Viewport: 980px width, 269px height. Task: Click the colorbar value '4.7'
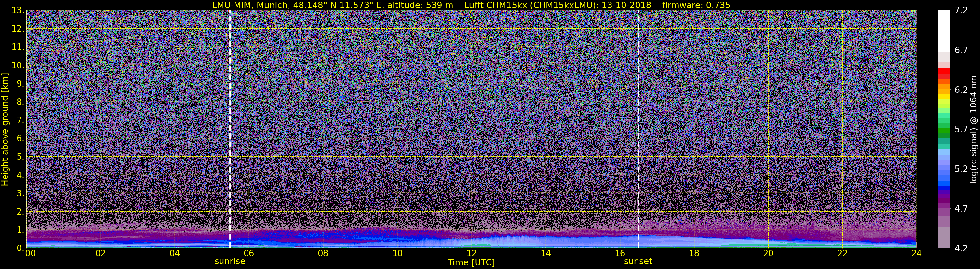(x=961, y=209)
